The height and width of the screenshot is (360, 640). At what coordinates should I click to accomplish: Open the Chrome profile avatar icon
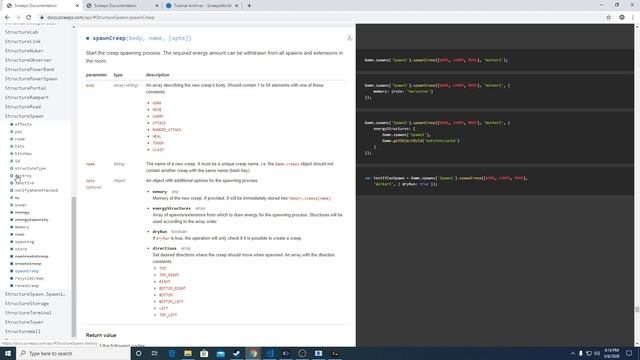coord(622,18)
